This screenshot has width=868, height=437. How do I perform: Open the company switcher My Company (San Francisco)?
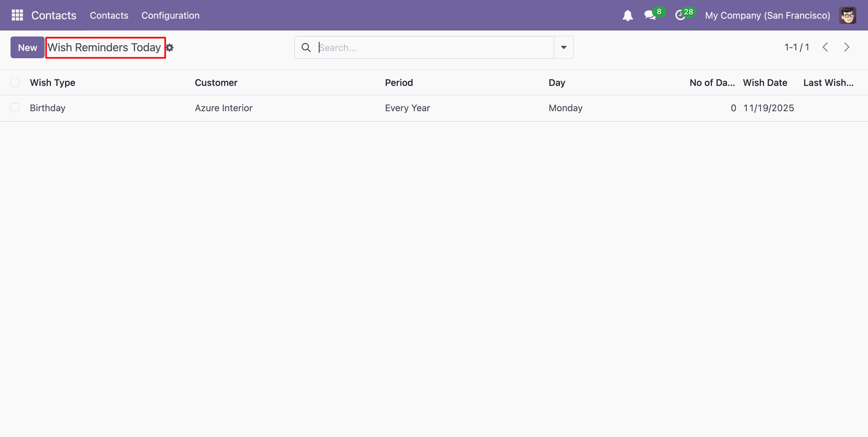tap(767, 15)
